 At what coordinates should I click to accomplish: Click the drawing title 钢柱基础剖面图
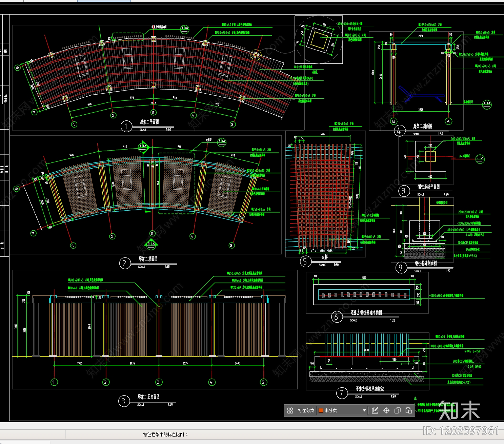coord(426,263)
